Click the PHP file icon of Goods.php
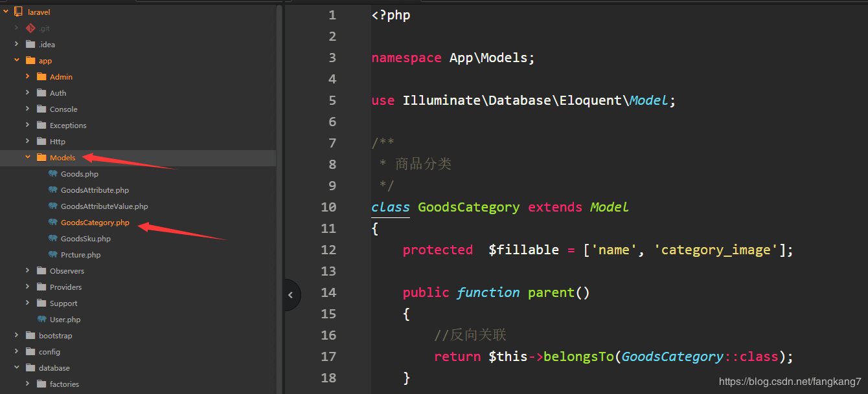This screenshot has width=868, height=394. 53,173
